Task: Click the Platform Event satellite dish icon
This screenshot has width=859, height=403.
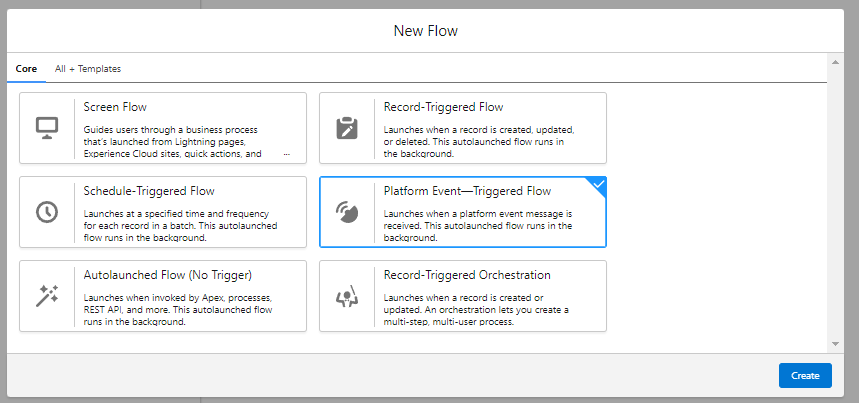Action: point(347,212)
